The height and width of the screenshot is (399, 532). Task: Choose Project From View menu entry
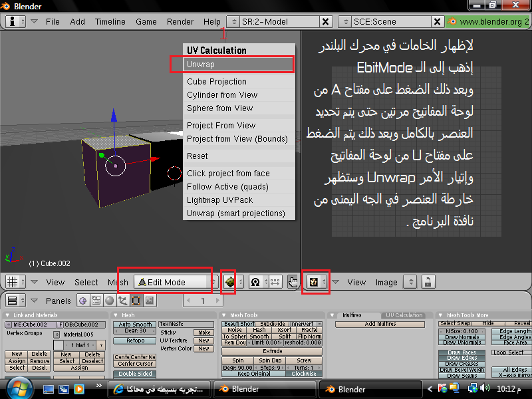tap(239, 126)
